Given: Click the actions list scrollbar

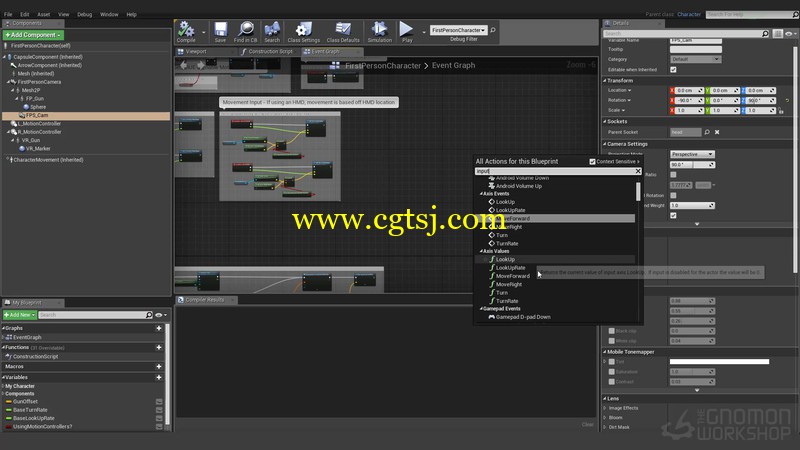Looking at the screenshot, I should [x=638, y=192].
